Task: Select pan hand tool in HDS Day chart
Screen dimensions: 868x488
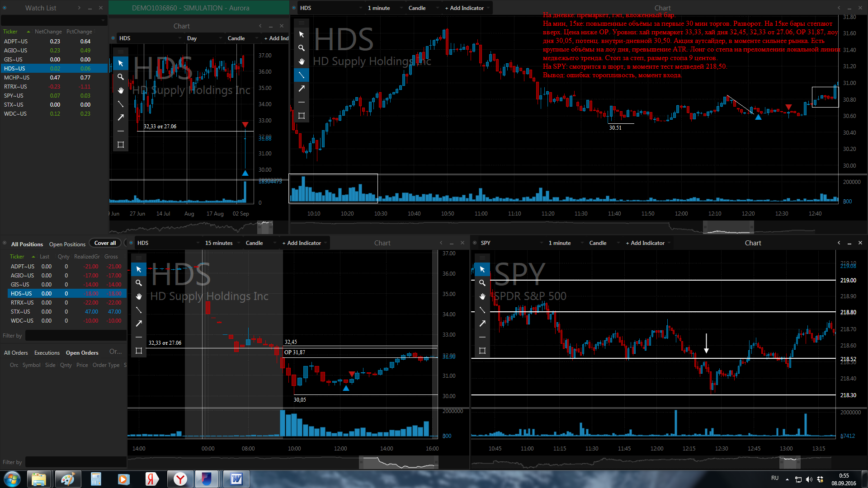Action: [x=120, y=90]
